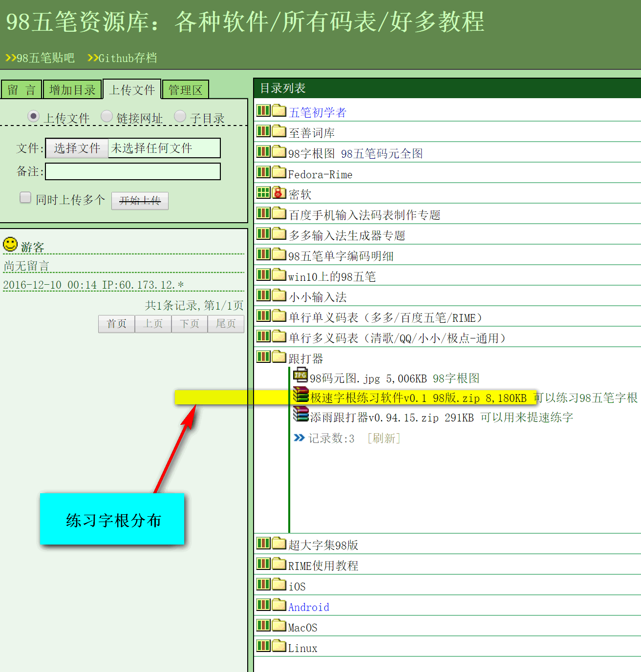
Task: Open the win10上的98五笔 directory
Action: pyautogui.click(x=332, y=277)
